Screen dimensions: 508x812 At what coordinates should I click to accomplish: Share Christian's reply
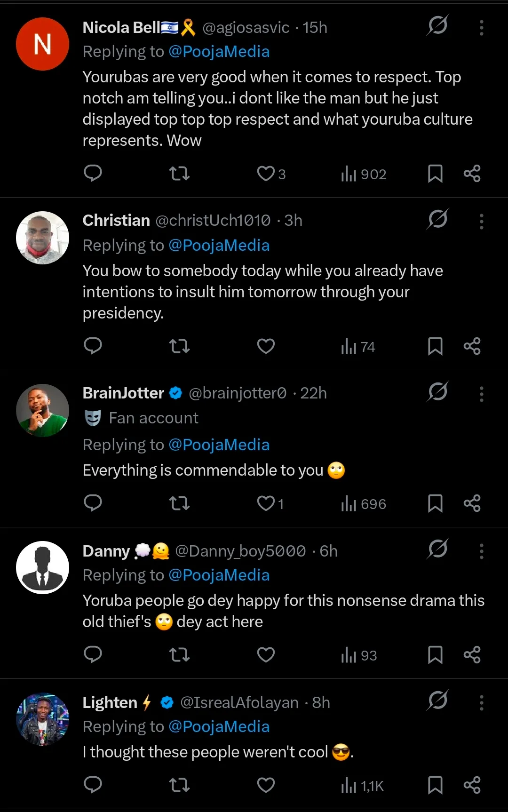[x=472, y=347]
